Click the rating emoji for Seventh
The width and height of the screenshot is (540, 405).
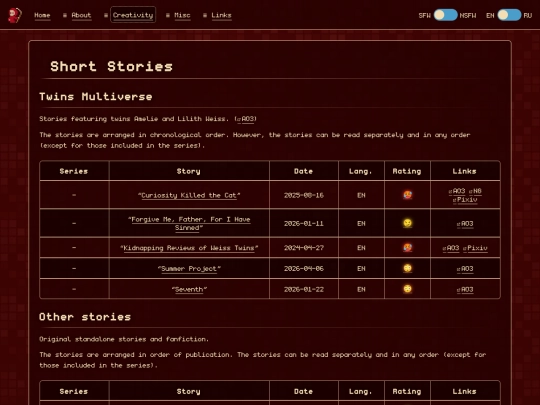pyautogui.click(x=407, y=289)
